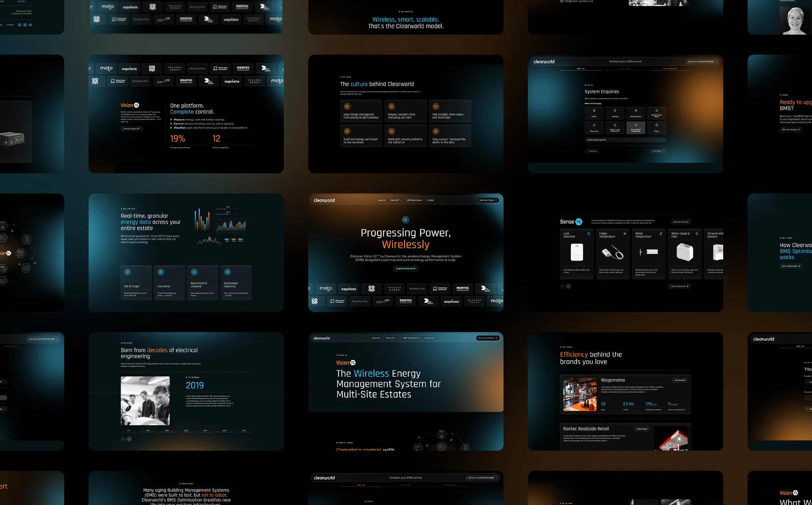Click the next arrow on the Sense IQ carousel

(x=568, y=286)
